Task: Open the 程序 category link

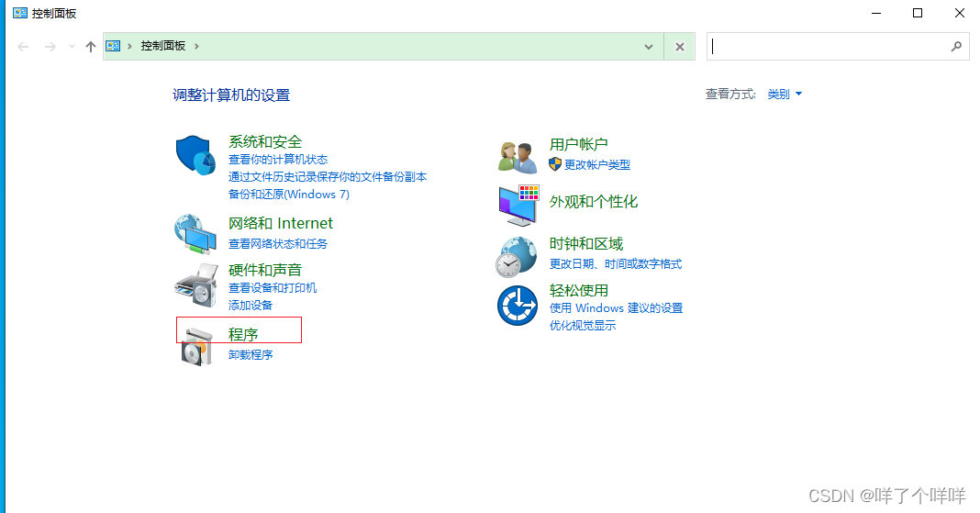Action: point(243,335)
